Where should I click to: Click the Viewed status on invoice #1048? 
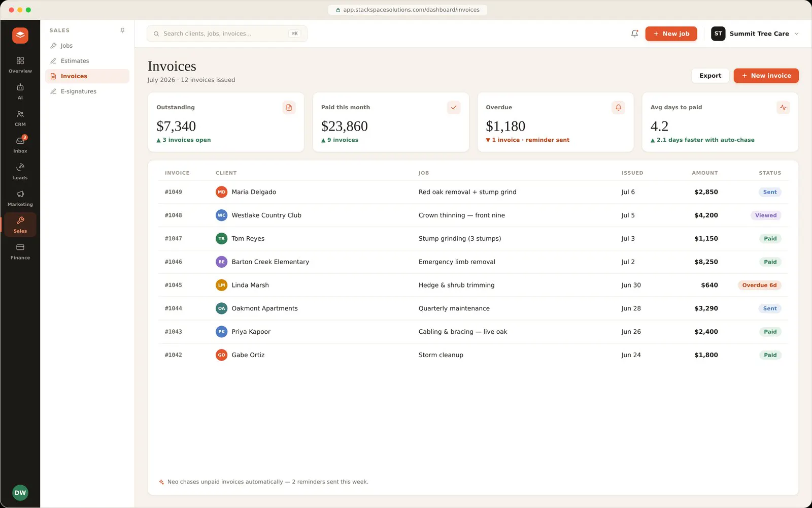pos(766,215)
